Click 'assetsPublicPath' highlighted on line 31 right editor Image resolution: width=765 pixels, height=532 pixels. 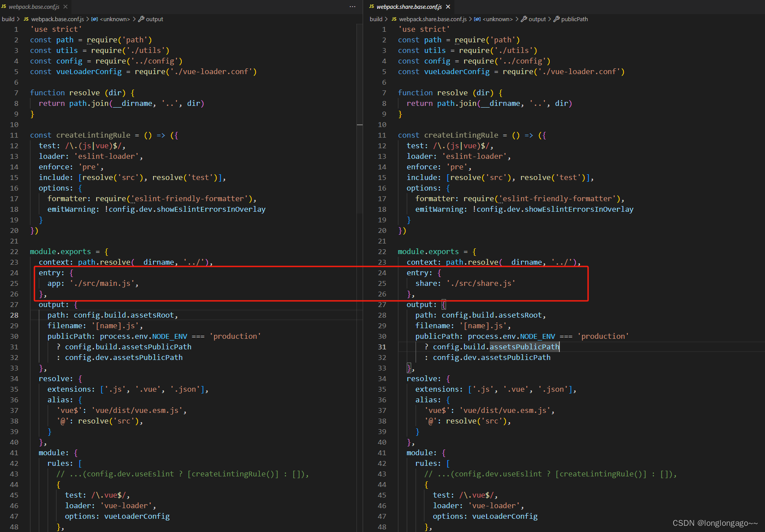pyautogui.click(x=525, y=347)
